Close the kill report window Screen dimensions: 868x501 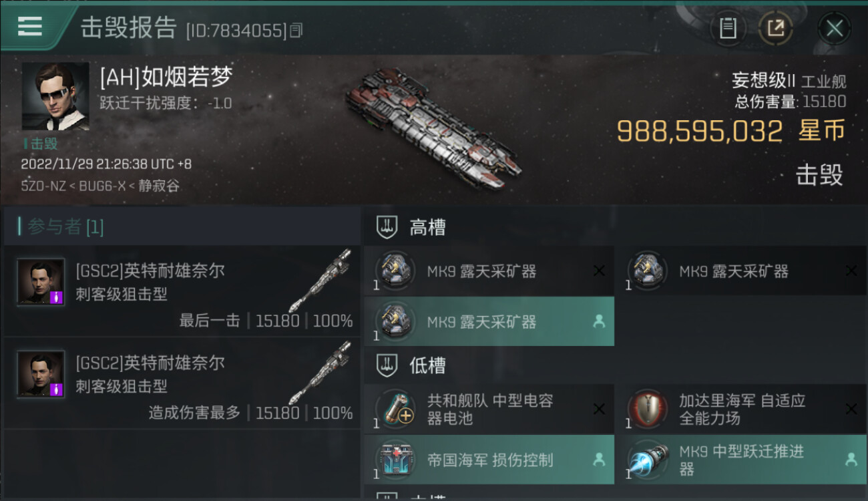coord(834,28)
